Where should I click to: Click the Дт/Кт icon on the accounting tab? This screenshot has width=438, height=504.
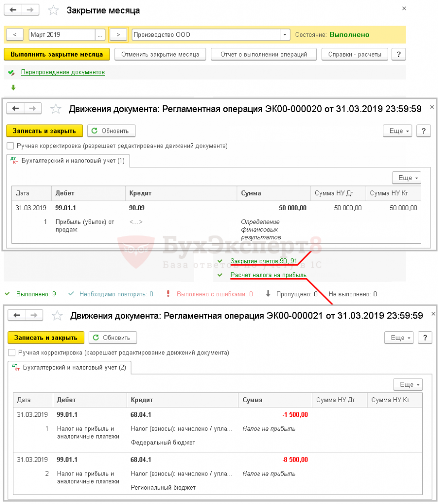point(15,160)
